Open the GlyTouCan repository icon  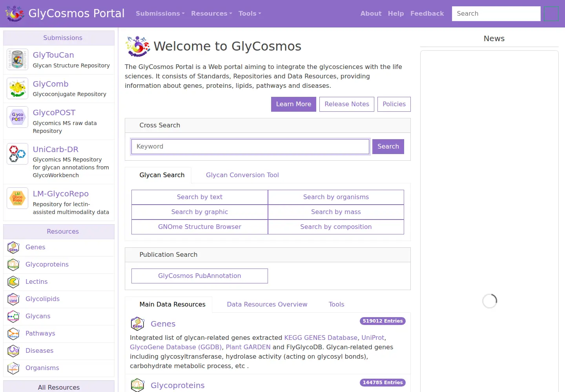[x=17, y=60]
